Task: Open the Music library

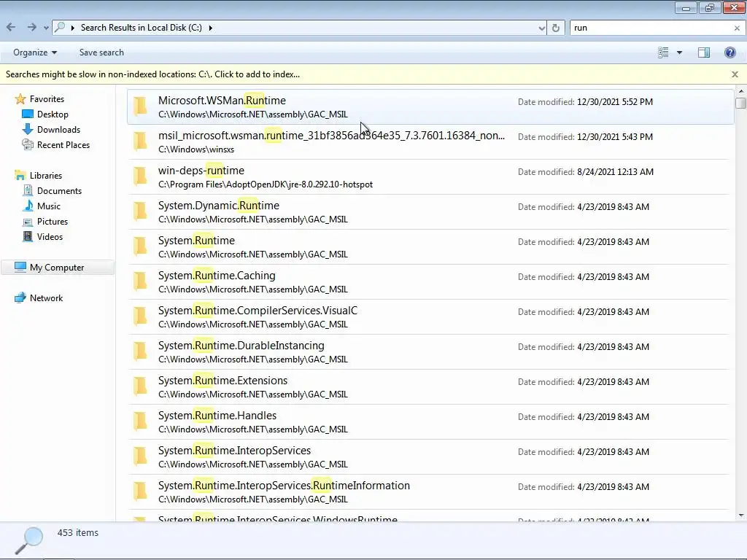Action: point(49,206)
